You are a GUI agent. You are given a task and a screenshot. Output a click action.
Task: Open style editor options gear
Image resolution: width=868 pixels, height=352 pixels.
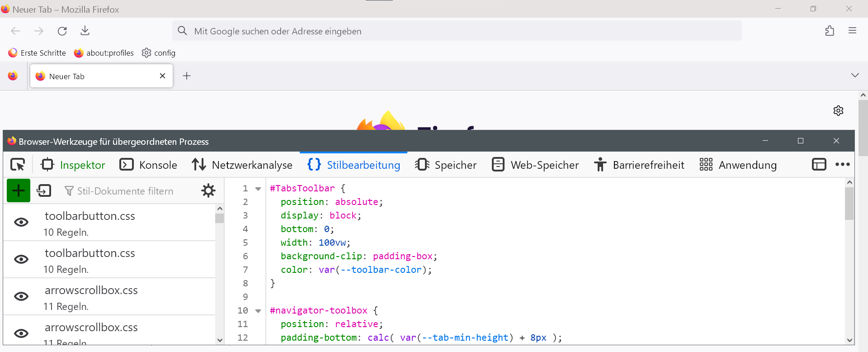208,190
